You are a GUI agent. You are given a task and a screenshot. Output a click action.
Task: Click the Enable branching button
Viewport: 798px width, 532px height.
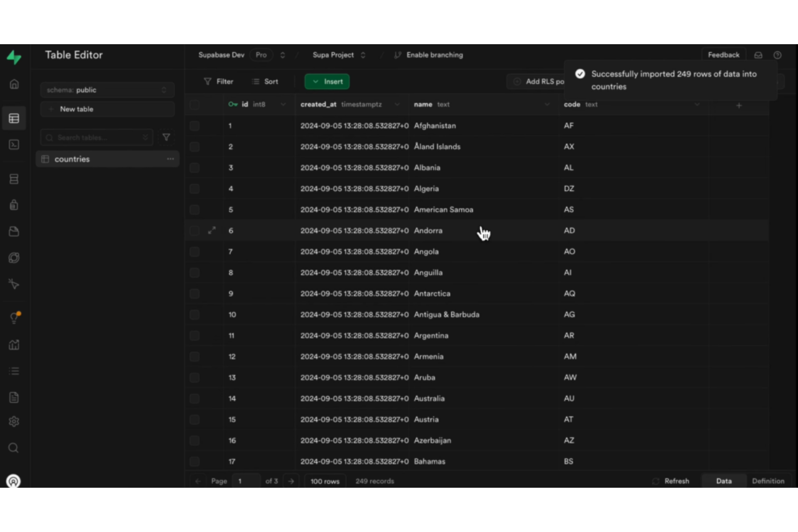click(x=429, y=55)
